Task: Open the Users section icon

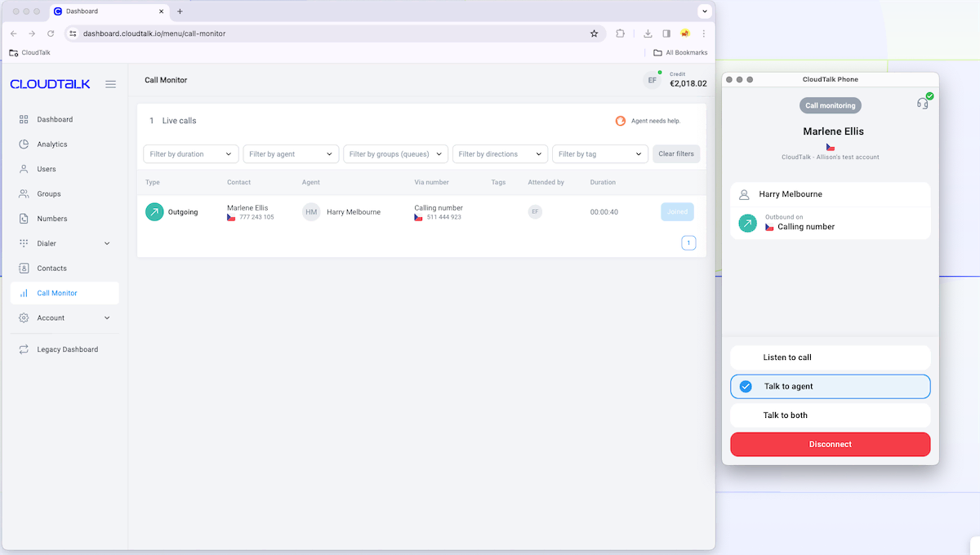Action: click(24, 169)
